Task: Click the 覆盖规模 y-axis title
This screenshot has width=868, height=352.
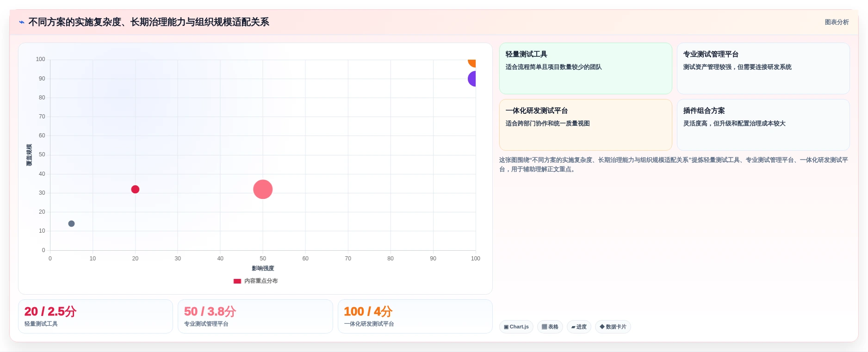Action: 29,155
